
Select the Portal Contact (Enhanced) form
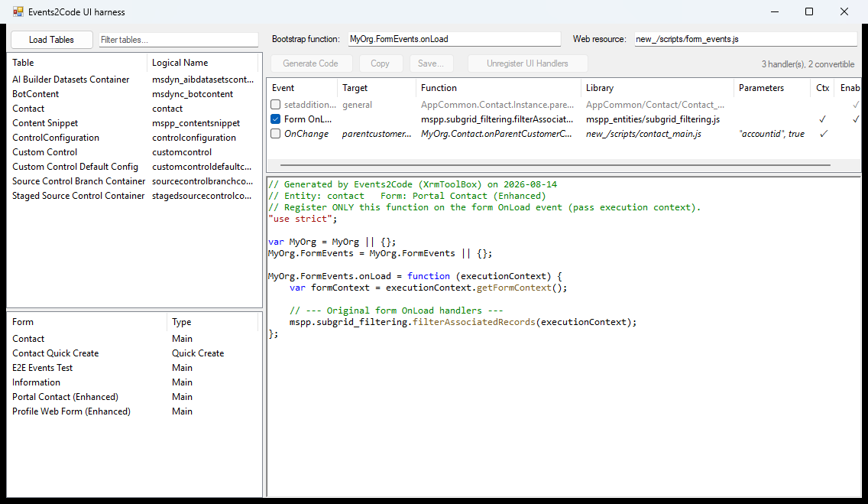[134, 397]
